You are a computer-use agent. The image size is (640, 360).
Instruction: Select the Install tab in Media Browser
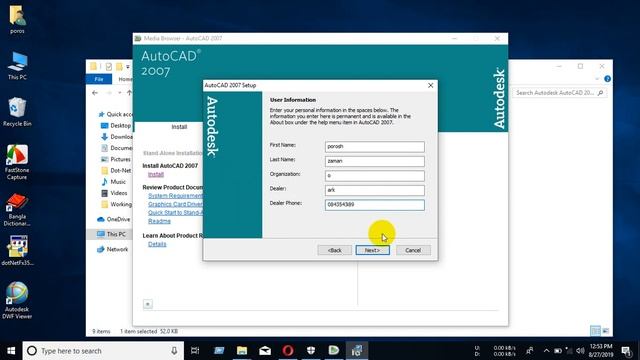pyautogui.click(x=179, y=127)
